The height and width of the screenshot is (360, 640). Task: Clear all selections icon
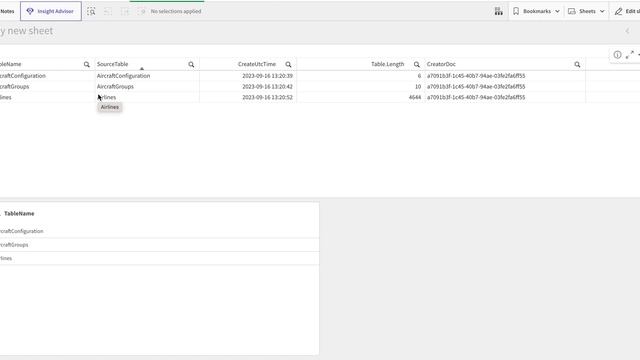(141, 11)
